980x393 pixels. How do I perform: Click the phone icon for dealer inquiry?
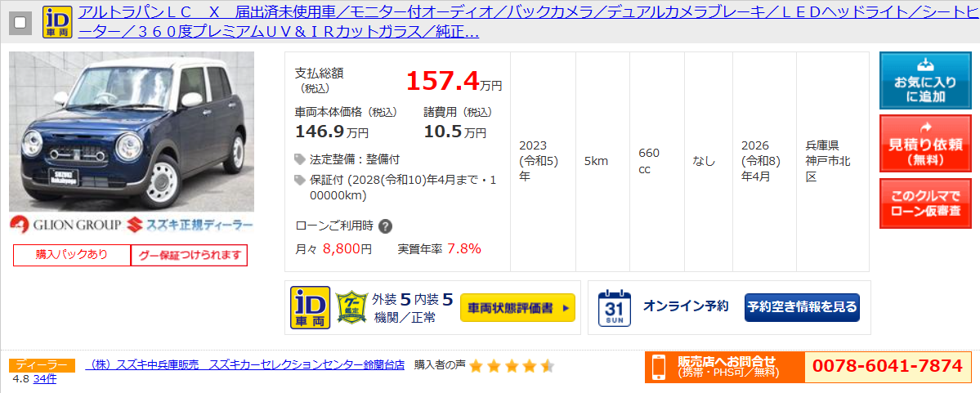(x=659, y=368)
